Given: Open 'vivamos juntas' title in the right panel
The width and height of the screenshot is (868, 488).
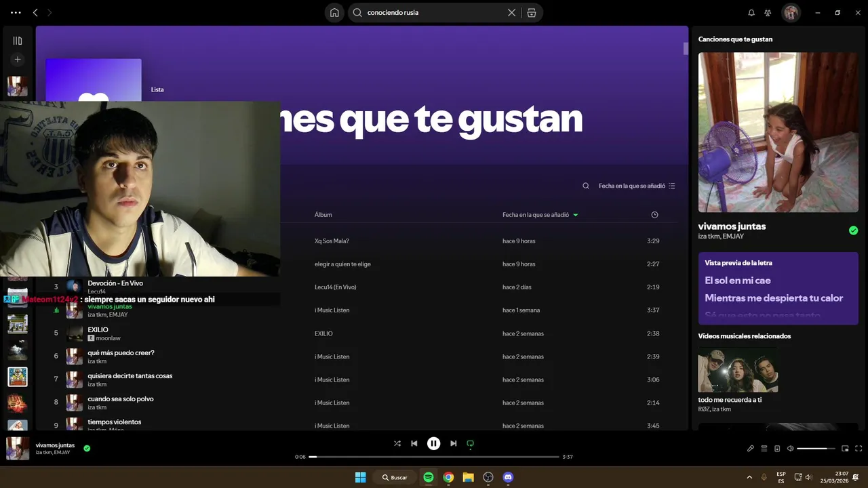Looking at the screenshot, I should pos(732,226).
